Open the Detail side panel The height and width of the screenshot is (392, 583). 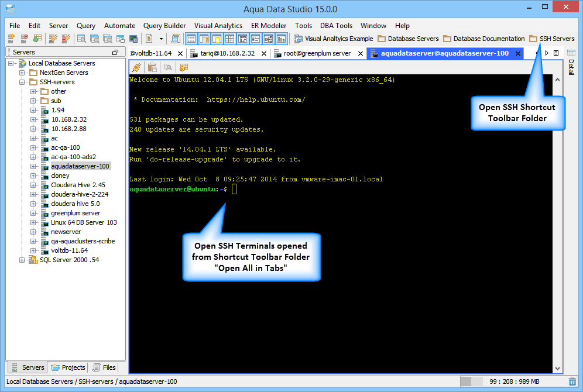point(571,61)
